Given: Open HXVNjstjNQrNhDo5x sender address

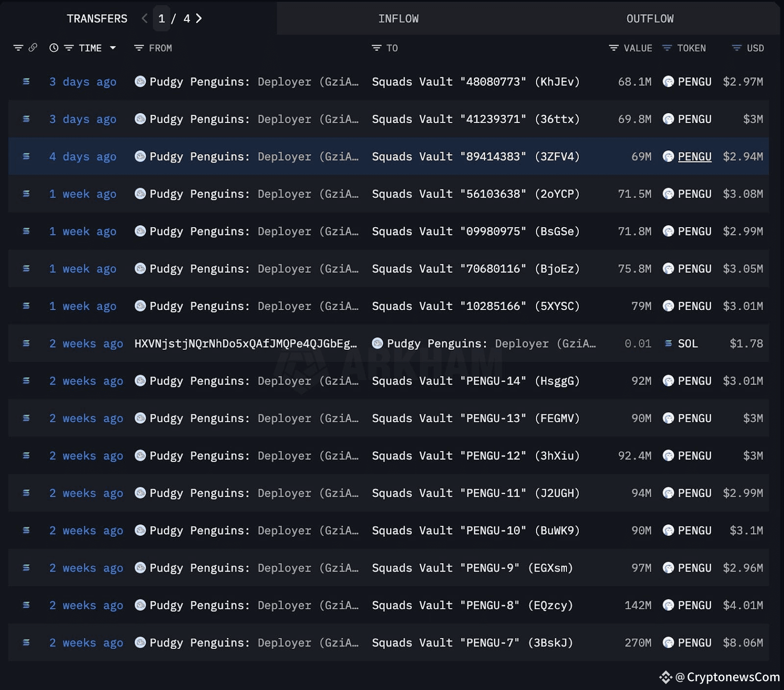Looking at the screenshot, I should pos(246,344).
